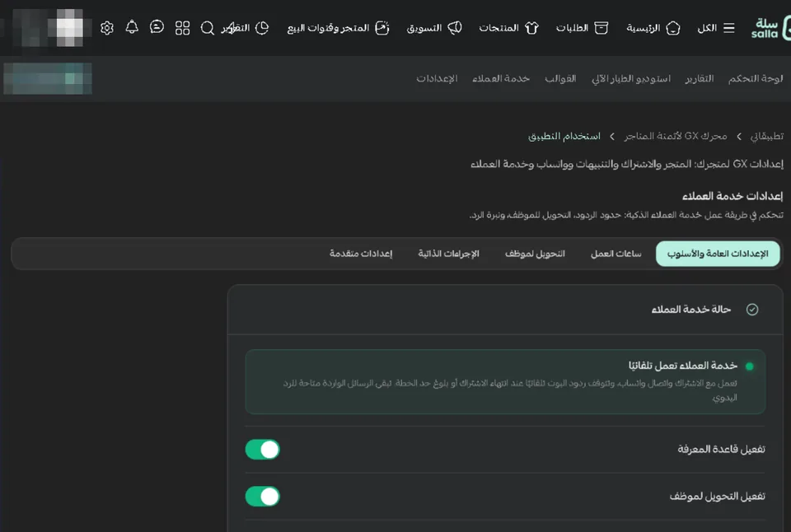The image size is (791, 532).
Task: Open الكل menu
Action: [x=707, y=28]
